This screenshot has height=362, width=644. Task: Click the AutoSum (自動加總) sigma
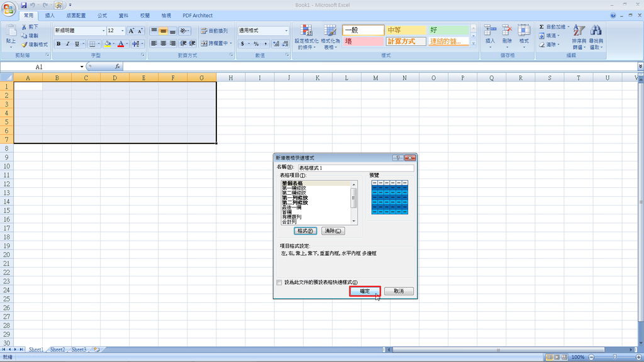click(541, 26)
